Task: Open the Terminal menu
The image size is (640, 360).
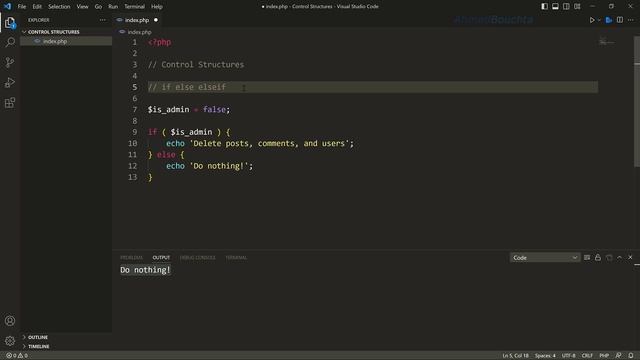Action: pyautogui.click(x=134, y=7)
